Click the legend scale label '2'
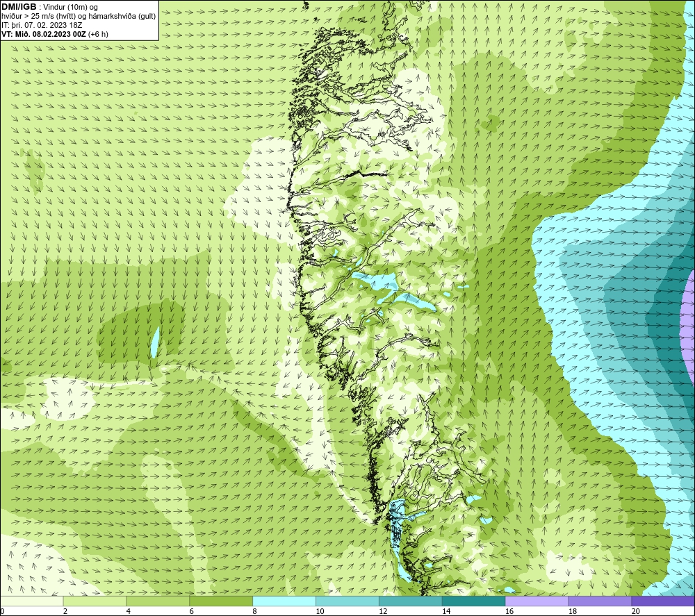Screen dimensions: 695x616 tap(65, 612)
